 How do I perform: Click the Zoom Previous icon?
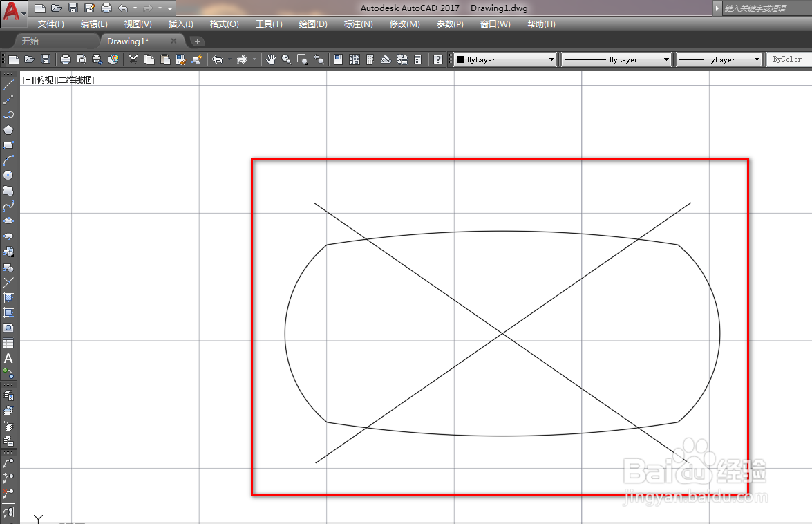coord(319,59)
